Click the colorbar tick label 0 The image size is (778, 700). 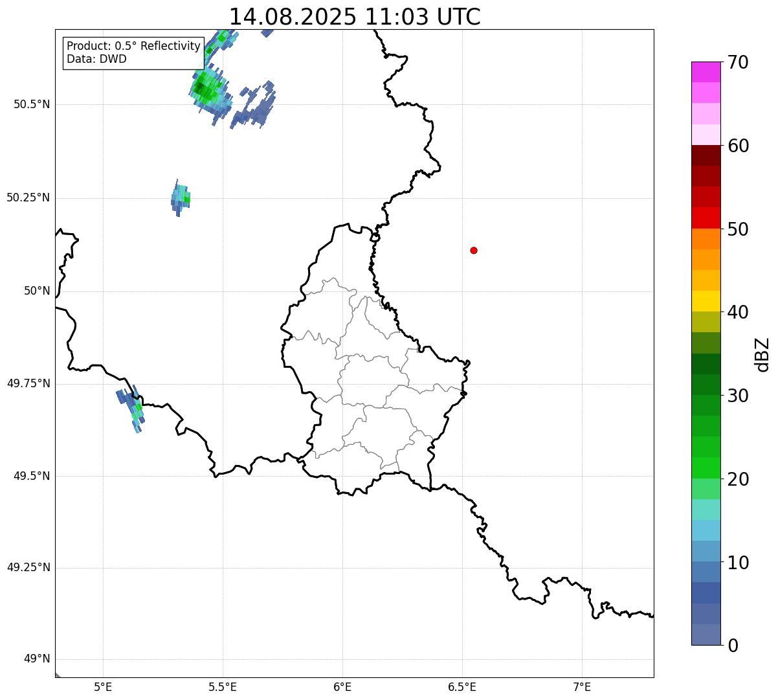(733, 646)
